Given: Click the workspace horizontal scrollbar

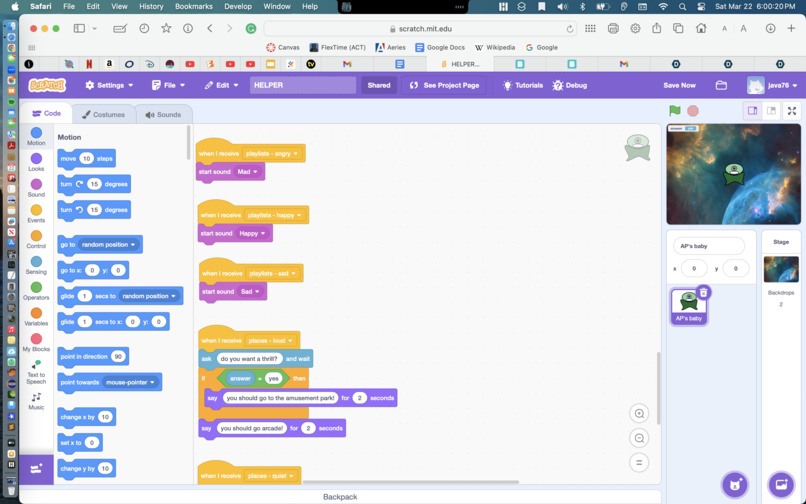Looking at the screenshot, I should coord(410,482).
